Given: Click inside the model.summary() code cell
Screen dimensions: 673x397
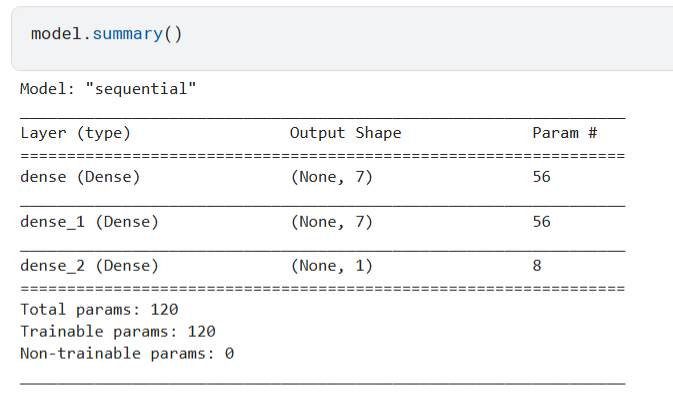Looking at the screenshot, I should click(342, 39).
